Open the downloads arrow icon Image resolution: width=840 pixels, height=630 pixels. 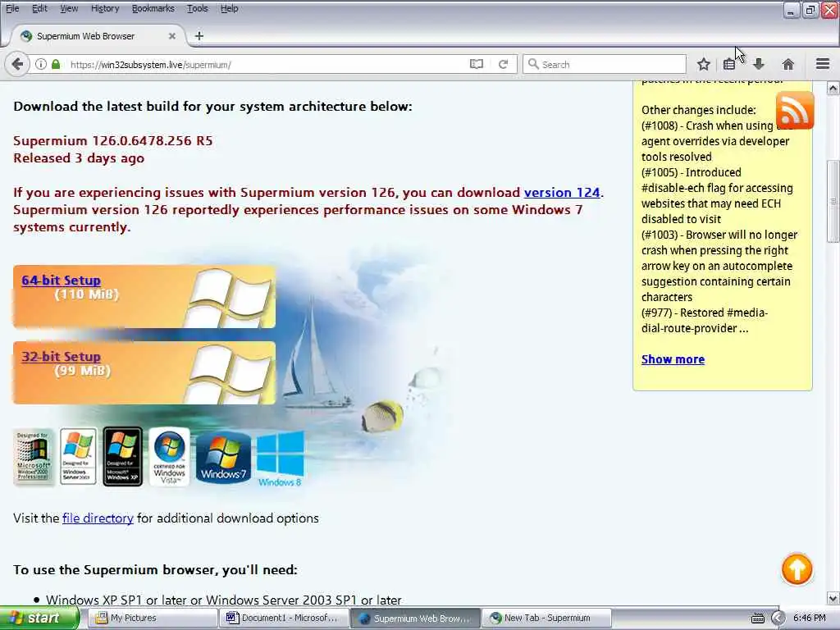[759, 64]
